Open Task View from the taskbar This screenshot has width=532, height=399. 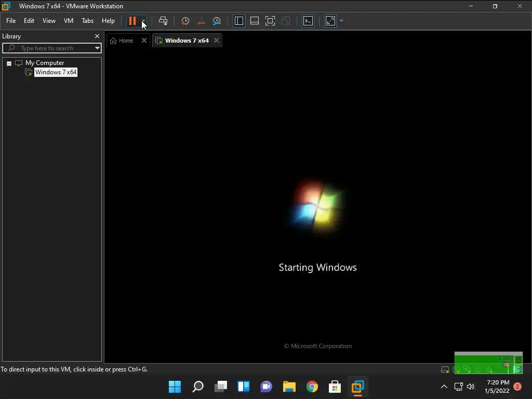[220, 387]
